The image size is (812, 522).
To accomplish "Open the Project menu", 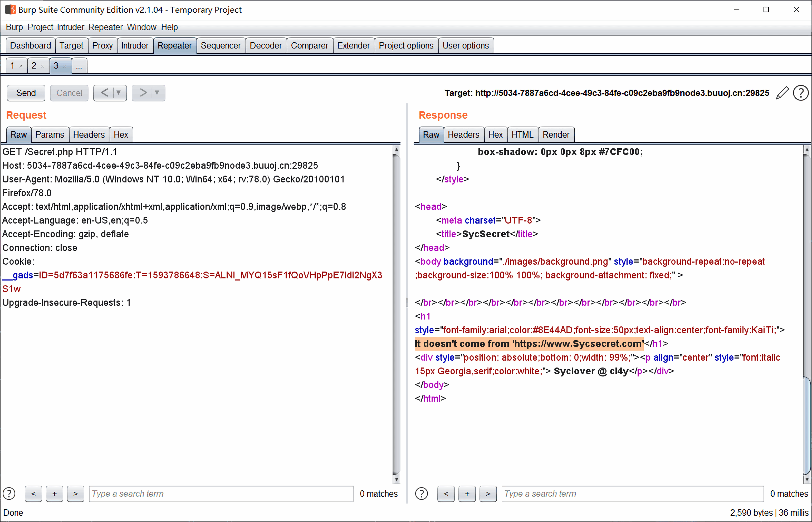I will point(40,27).
